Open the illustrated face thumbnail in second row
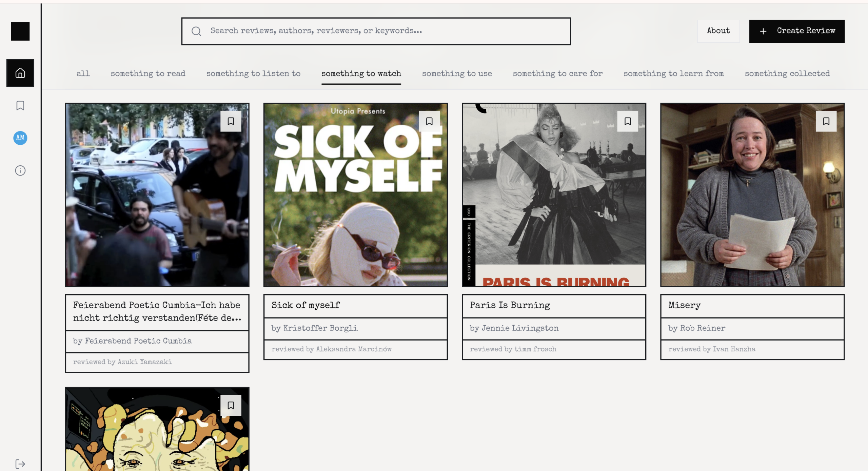Image resolution: width=868 pixels, height=471 pixels. pos(157,429)
